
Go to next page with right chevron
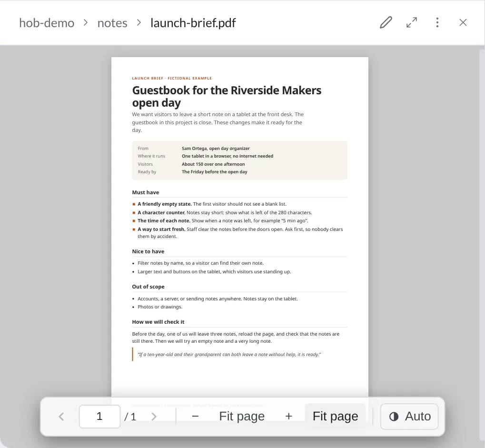point(154,417)
